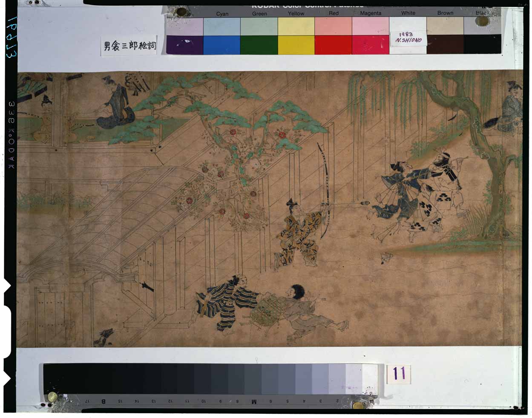Screen dimensions: 532x418
Task: Select the saturated magenta color patch
Action: click(371, 45)
